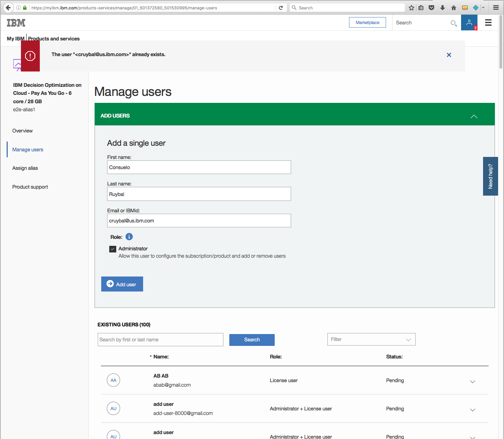Open the bookmarks list icon
504x439 pixels.
tap(421, 8)
